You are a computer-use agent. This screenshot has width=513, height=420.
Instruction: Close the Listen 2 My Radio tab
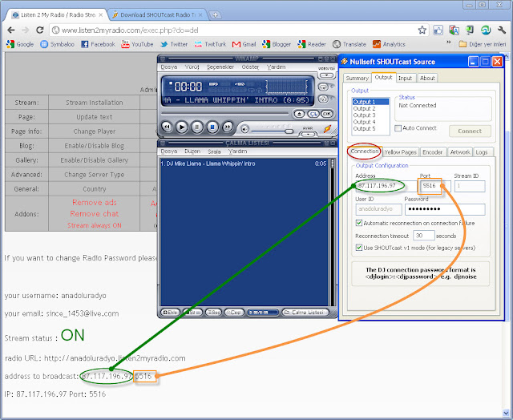click(x=100, y=15)
